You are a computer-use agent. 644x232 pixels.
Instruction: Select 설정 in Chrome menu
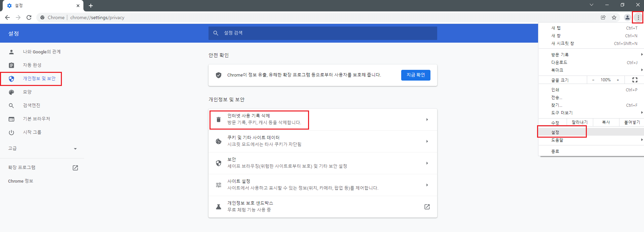(x=591, y=132)
